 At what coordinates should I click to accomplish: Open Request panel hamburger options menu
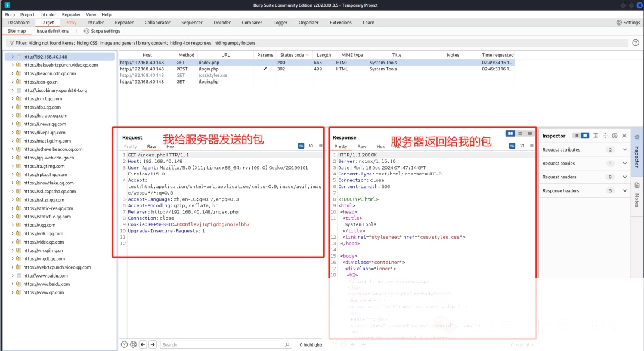click(321, 146)
